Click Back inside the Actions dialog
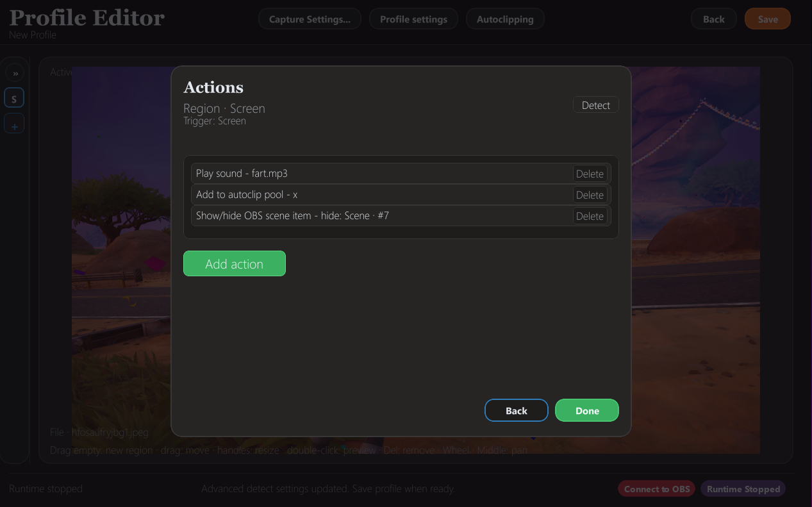812x507 pixels. click(x=516, y=410)
